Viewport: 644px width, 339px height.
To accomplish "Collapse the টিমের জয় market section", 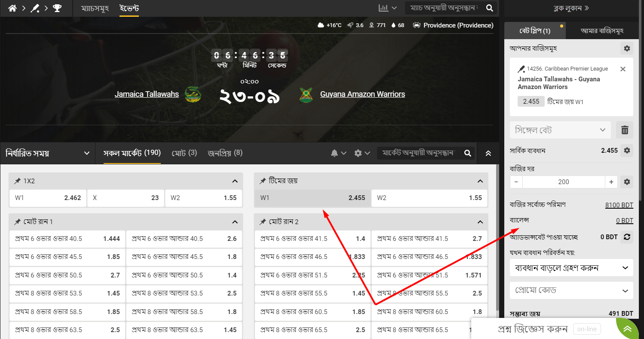I will [x=480, y=181].
